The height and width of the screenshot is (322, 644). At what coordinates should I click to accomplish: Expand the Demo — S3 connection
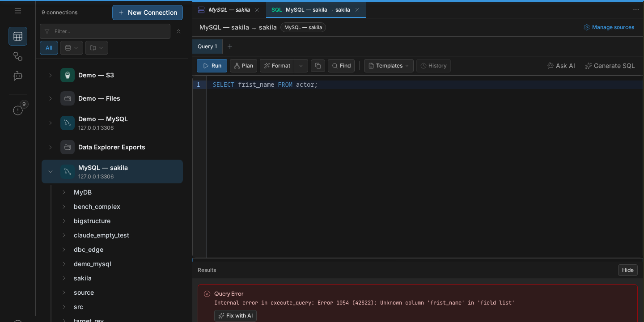51,75
